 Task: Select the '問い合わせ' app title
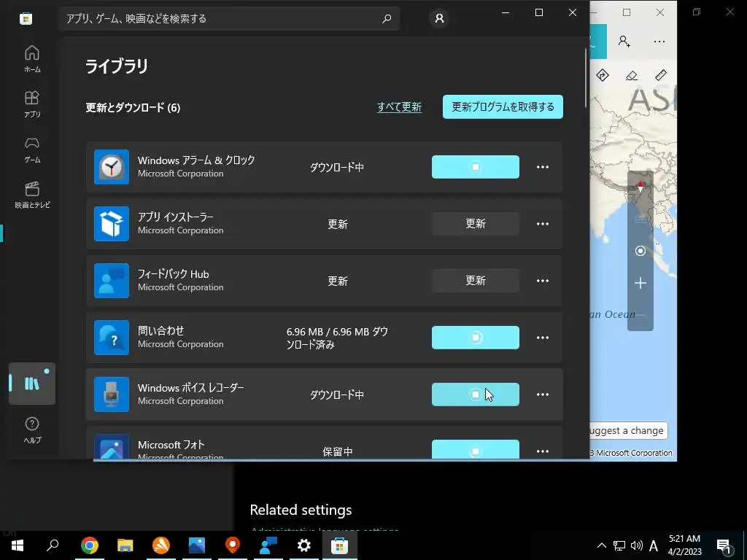pos(161,330)
